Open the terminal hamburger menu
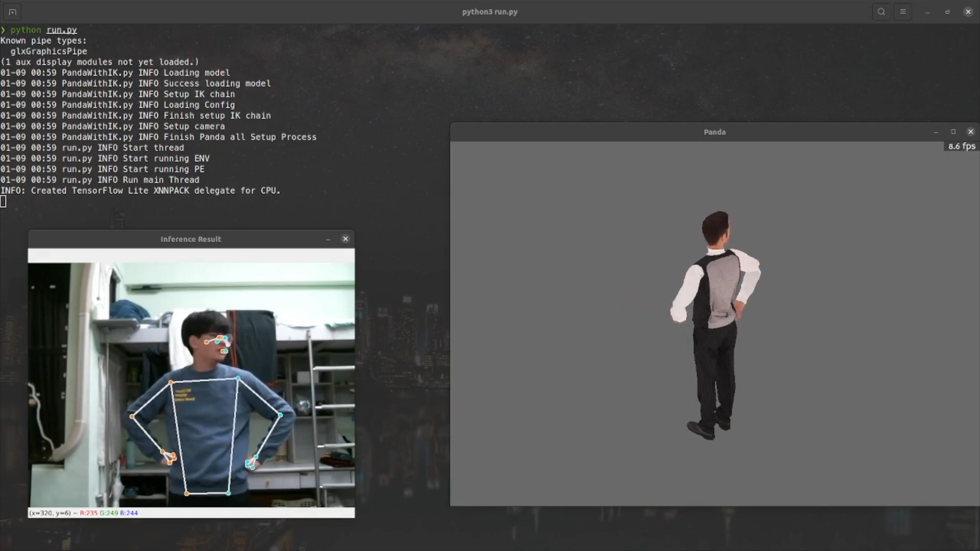Viewport: 980px width, 551px height. tap(902, 12)
